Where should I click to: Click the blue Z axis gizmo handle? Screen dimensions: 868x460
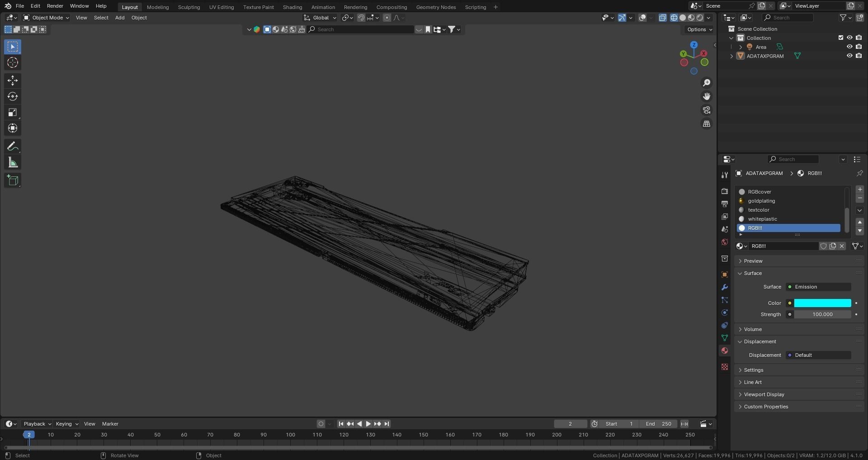point(694,45)
